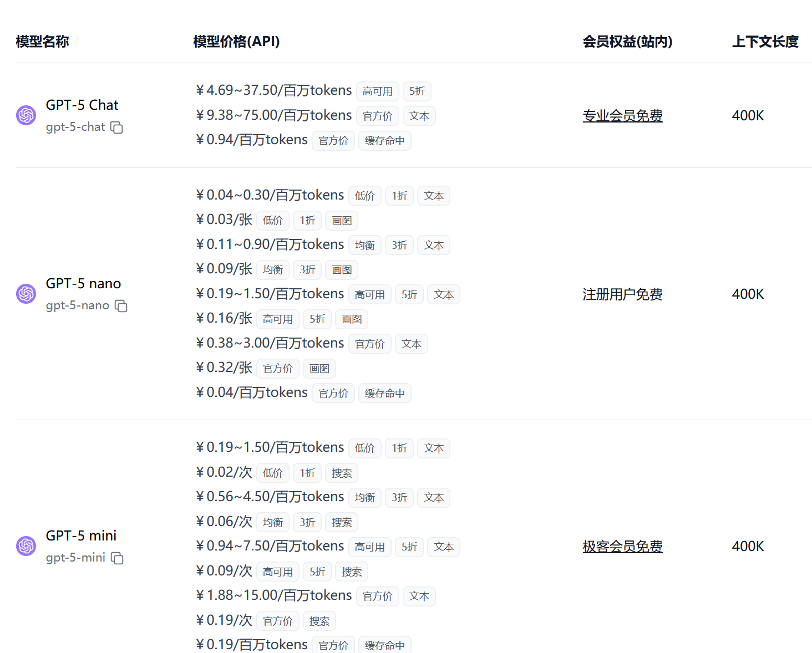Viewport: 812px width, 653px height.
Task: Open the 专业会员免费 link
Action: [x=622, y=116]
